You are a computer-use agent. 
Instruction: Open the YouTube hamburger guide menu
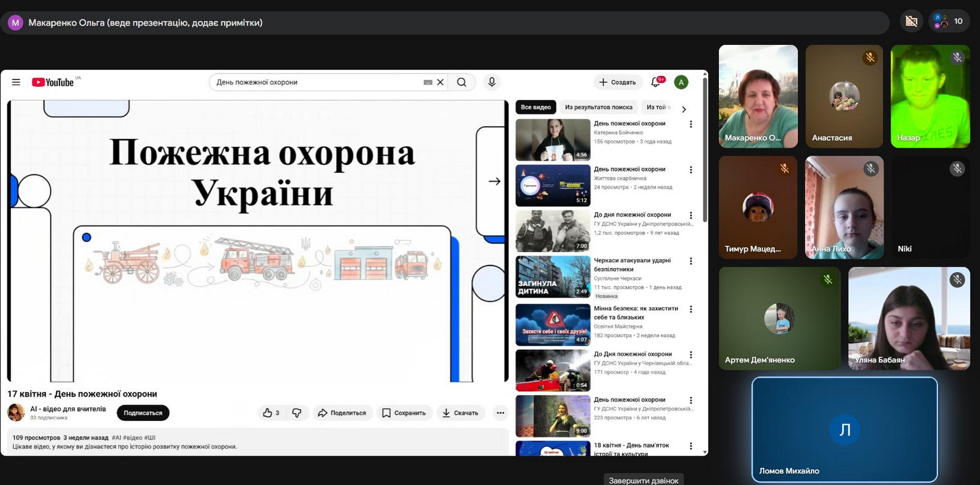(16, 82)
